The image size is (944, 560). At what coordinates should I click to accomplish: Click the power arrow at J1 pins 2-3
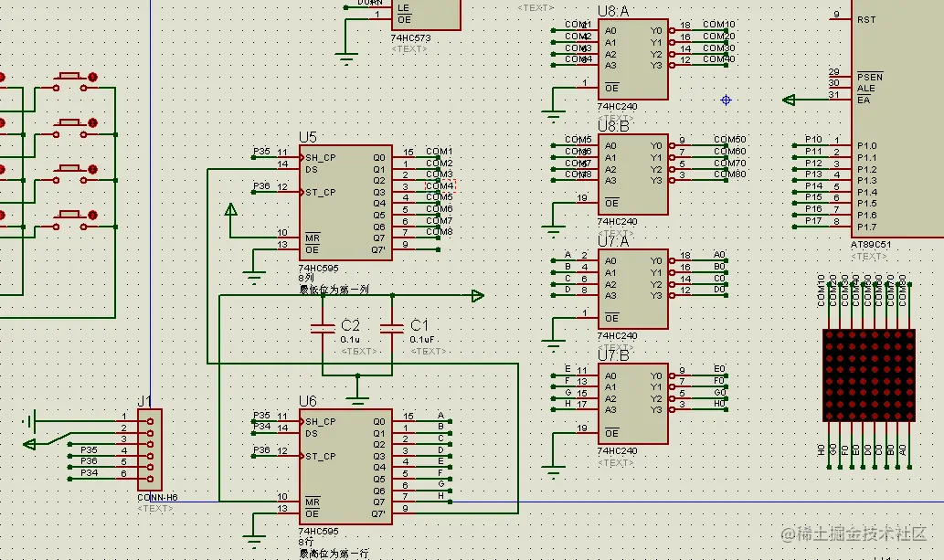29,444
